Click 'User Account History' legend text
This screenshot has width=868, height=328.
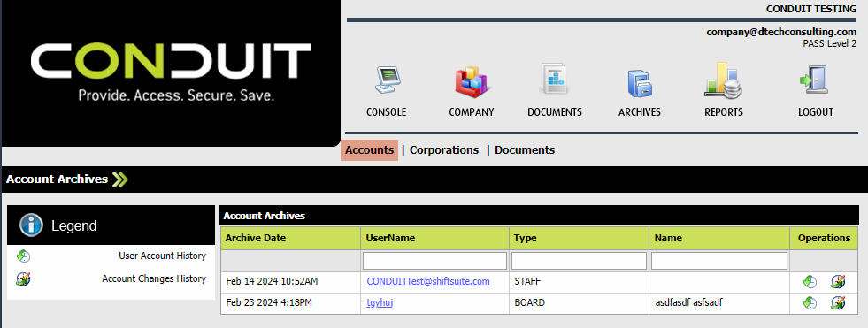click(162, 256)
